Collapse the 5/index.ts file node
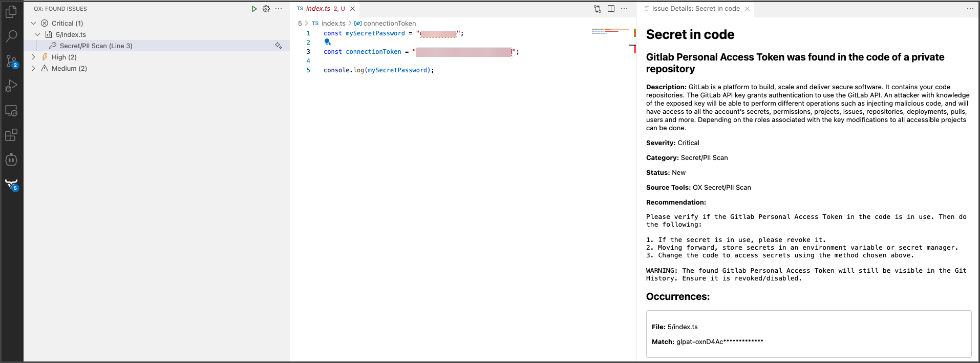Viewport: 980px width, 363px height. 37,34
